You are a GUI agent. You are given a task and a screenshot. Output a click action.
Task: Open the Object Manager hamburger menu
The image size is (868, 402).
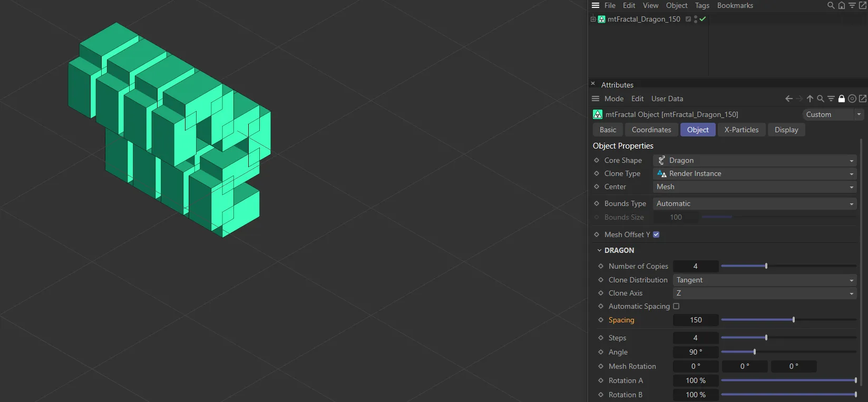[596, 5]
